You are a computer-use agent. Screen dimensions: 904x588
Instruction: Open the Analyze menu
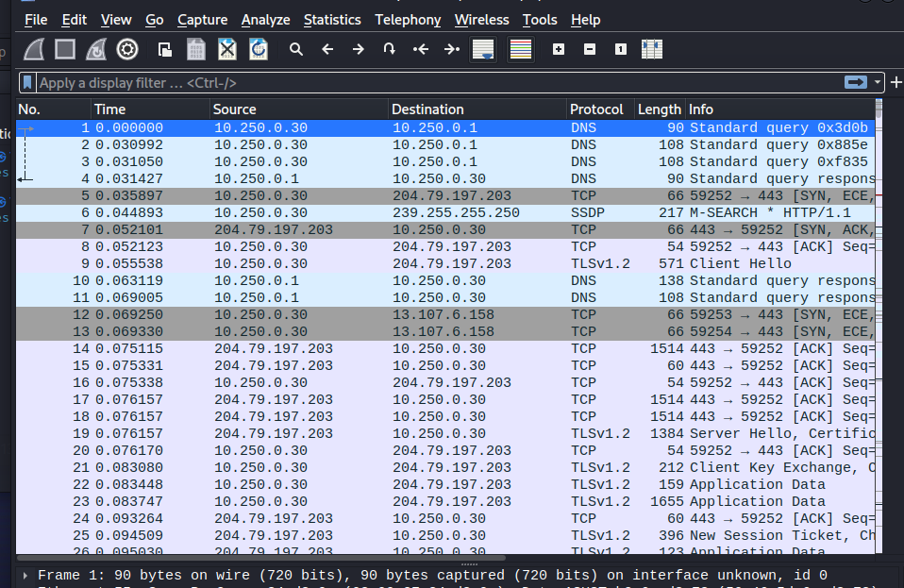point(265,19)
